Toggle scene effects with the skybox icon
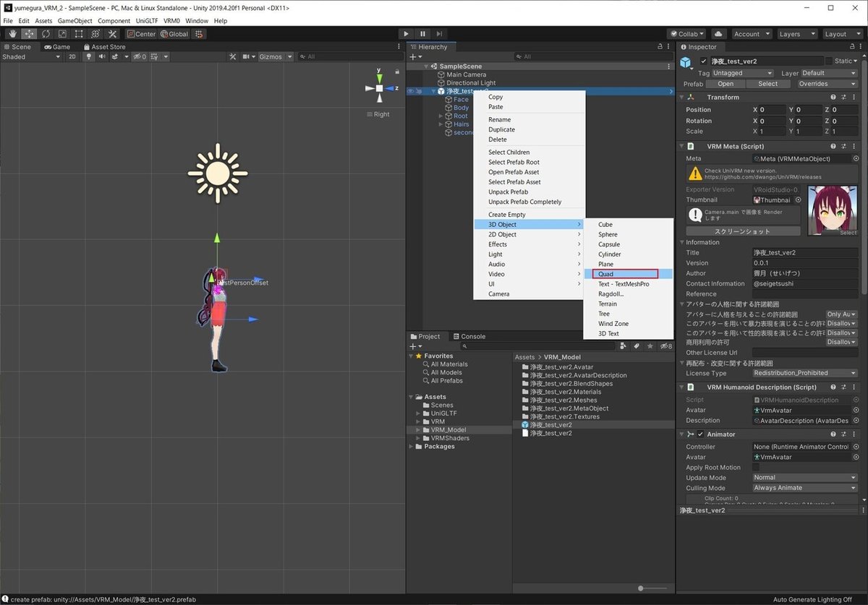The width and height of the screenshot is (868, 605). coord(115,56)
